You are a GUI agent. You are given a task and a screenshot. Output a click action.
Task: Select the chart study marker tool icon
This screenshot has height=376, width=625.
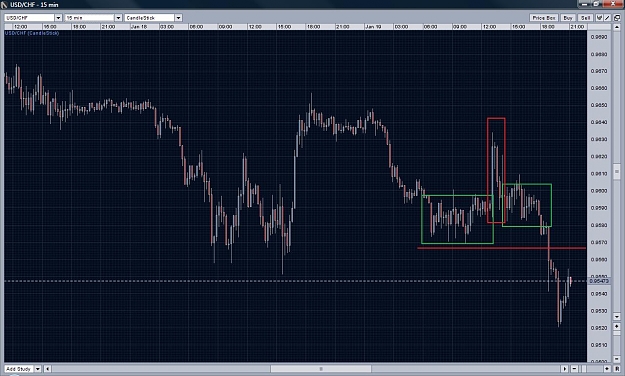[x=599, y=18]
